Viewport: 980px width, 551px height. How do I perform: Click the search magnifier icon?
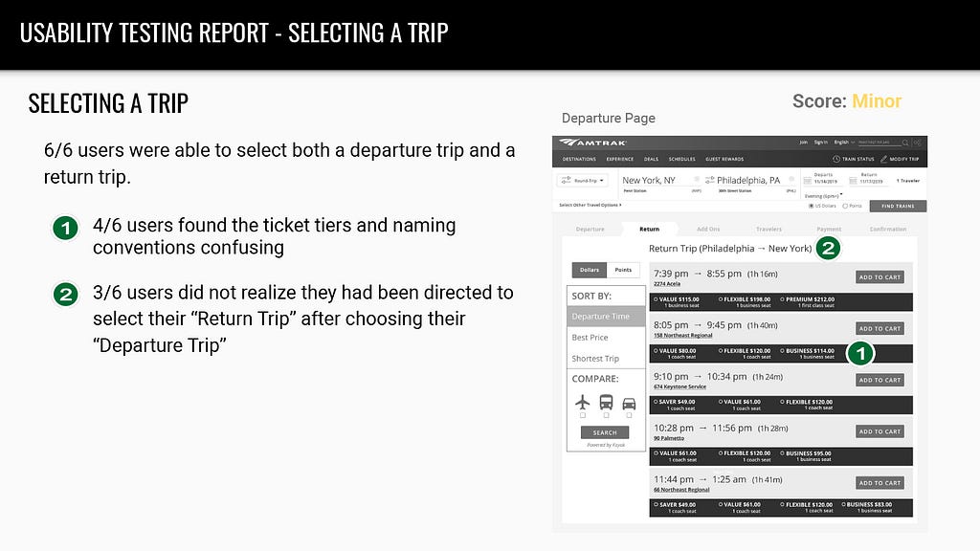[x=905, y=143]
